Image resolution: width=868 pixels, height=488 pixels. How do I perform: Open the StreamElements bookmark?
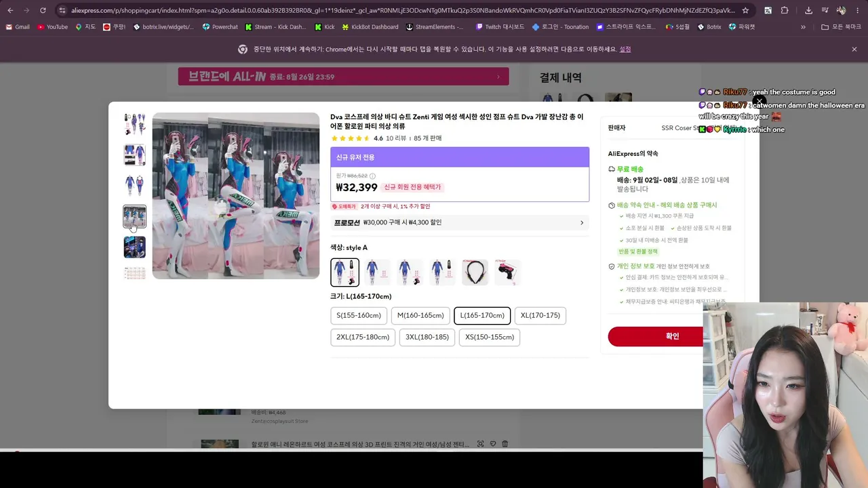point(435,27)
